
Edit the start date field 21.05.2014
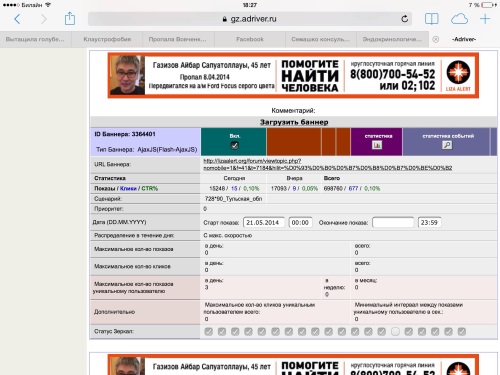(x=264, y=222)
